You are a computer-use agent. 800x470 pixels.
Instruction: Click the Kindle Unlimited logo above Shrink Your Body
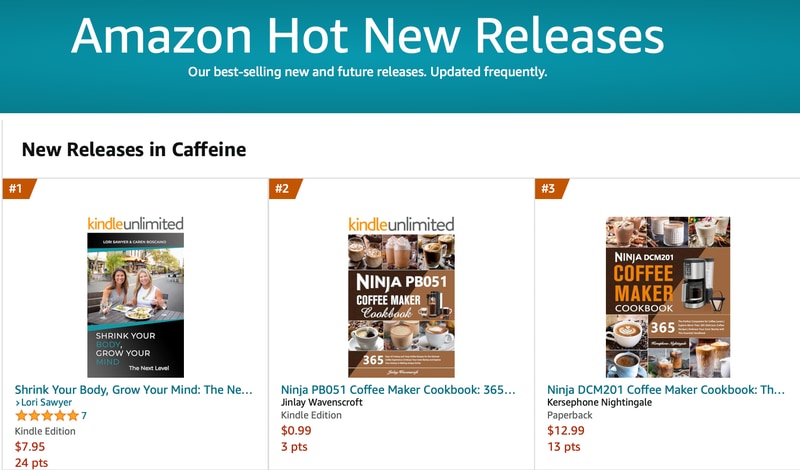(135, 224)
